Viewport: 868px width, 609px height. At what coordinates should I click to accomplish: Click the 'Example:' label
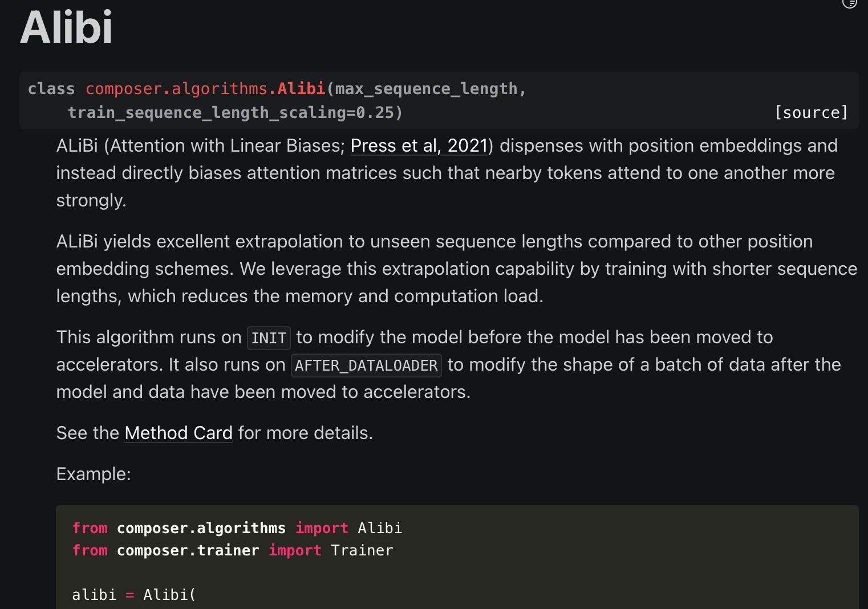[x=94, y=474]
